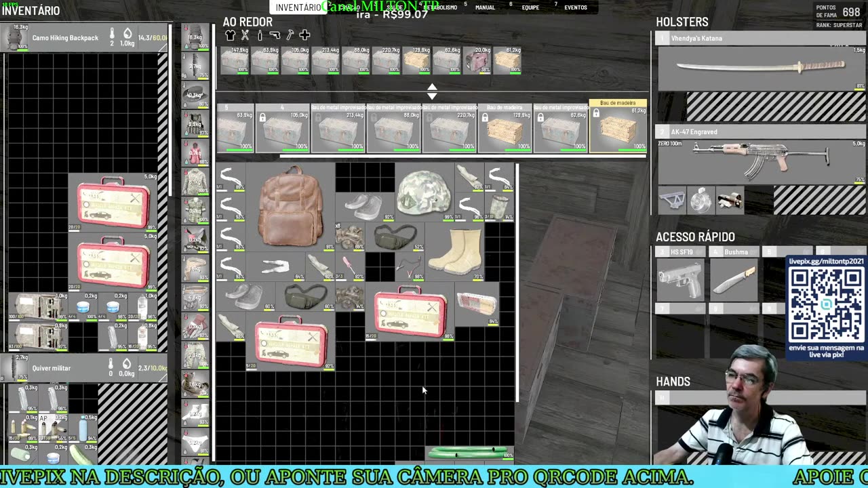Select the AK-47 drum magazine attachment icon
This screenshot has width=868, height=488.
701,201
